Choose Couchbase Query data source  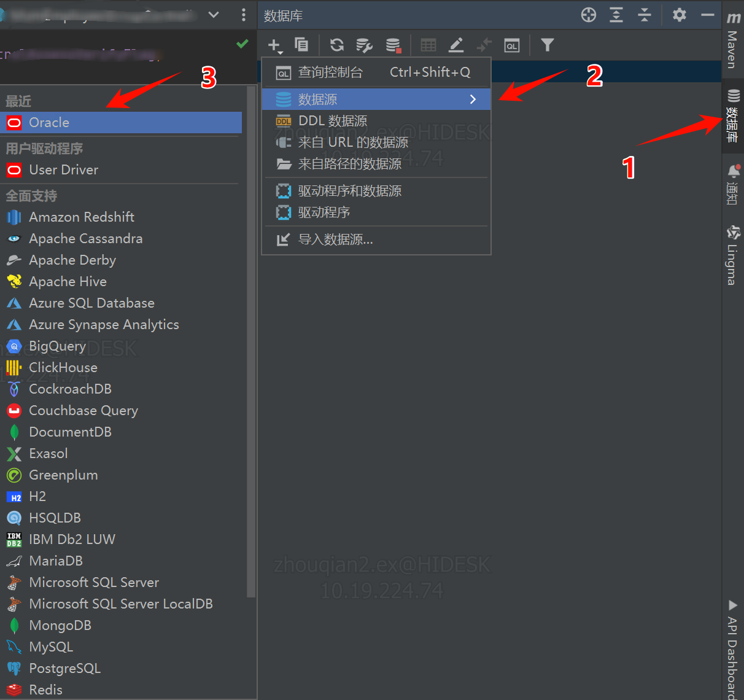pyautogui.click(x=121, y=410)
